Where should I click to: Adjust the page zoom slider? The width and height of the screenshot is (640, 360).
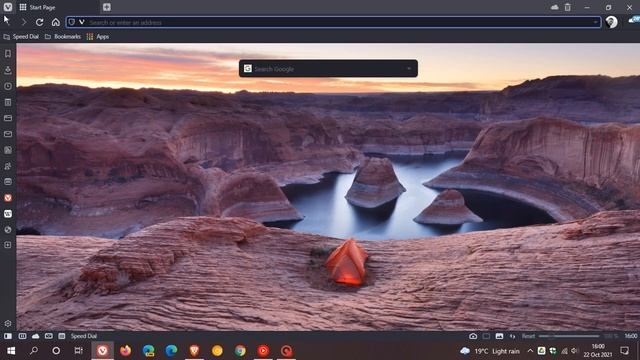coord(569,336)
